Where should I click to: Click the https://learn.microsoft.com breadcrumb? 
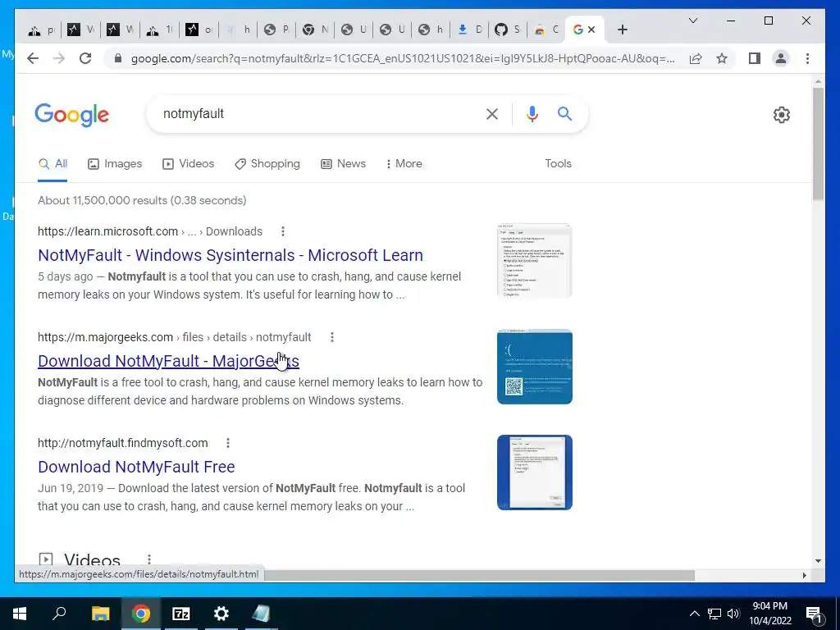tap(107, 231)
